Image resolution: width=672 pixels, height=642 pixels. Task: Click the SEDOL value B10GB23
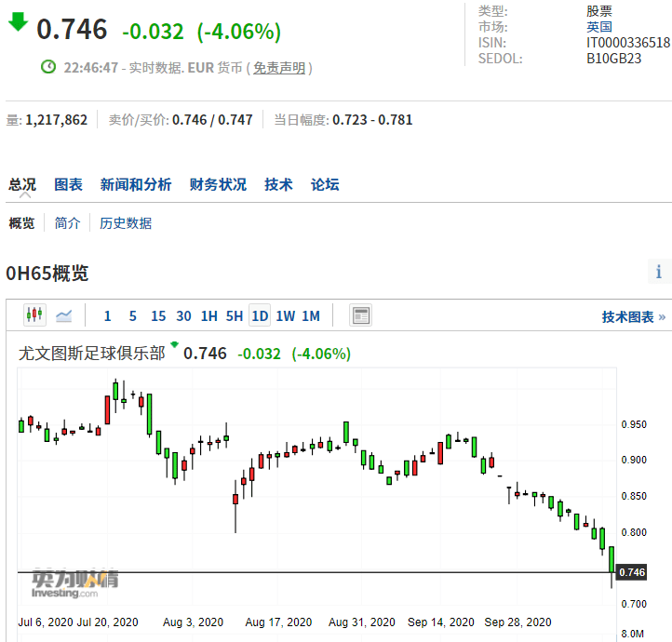click(613, 59)
